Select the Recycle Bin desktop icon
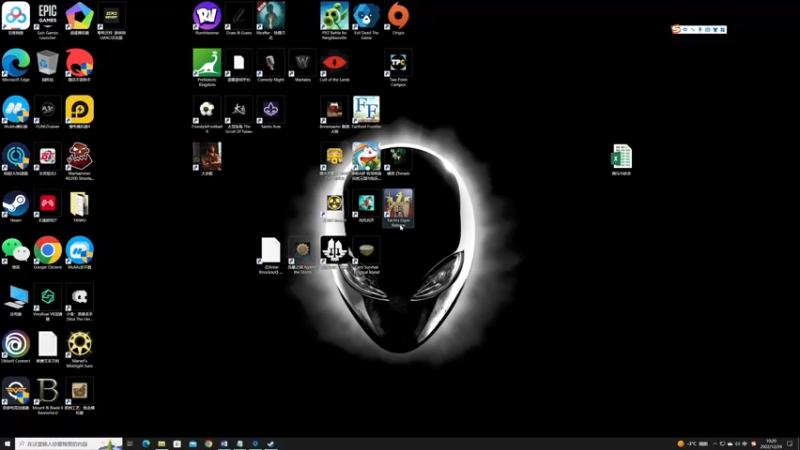The width and height of the screenshot is (800, 450). [47, 65]
